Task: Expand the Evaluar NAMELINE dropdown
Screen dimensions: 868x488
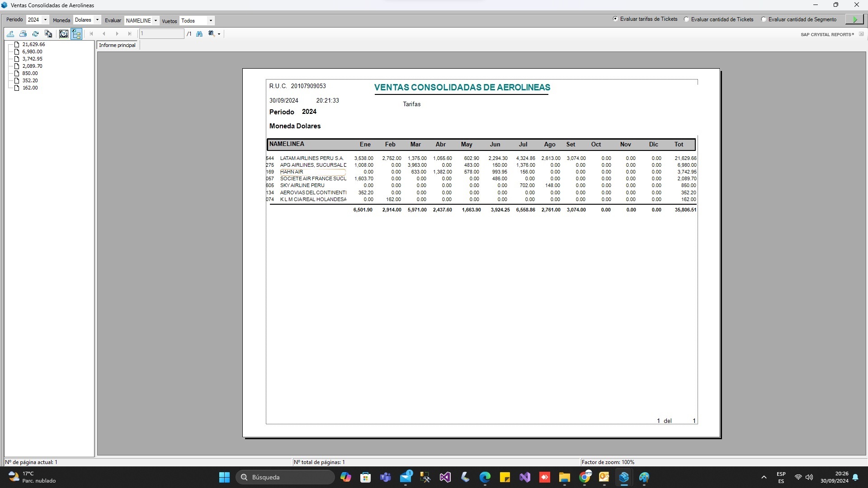Action: pos(156,20)
